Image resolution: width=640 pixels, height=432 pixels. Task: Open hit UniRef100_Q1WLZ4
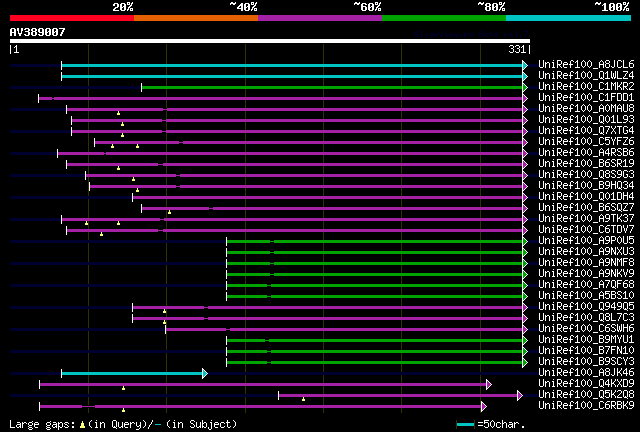coord(586,75)
